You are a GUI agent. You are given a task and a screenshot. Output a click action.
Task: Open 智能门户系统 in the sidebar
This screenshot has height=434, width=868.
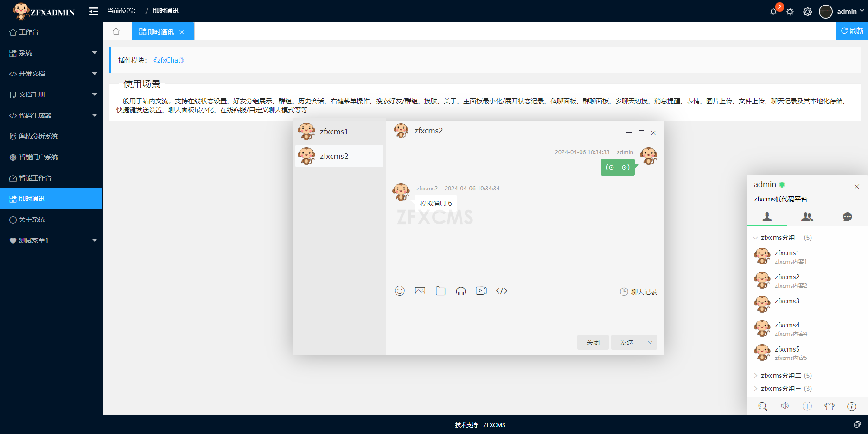[x=51, y=157]
